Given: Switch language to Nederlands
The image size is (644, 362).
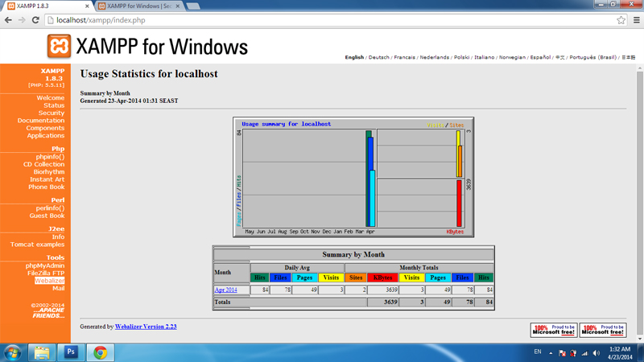Looking at the screenshot, I should [435, 57].
